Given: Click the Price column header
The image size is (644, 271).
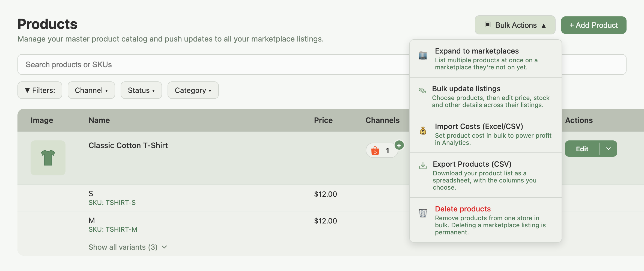Looking at the screenshot, I should 323,120.
